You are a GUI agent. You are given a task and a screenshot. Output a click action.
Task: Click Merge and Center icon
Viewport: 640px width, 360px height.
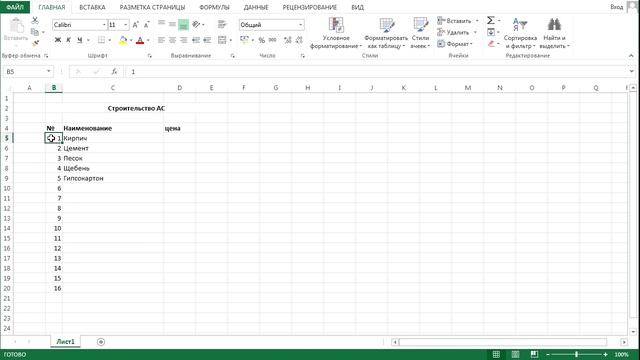tap(222, 40)
